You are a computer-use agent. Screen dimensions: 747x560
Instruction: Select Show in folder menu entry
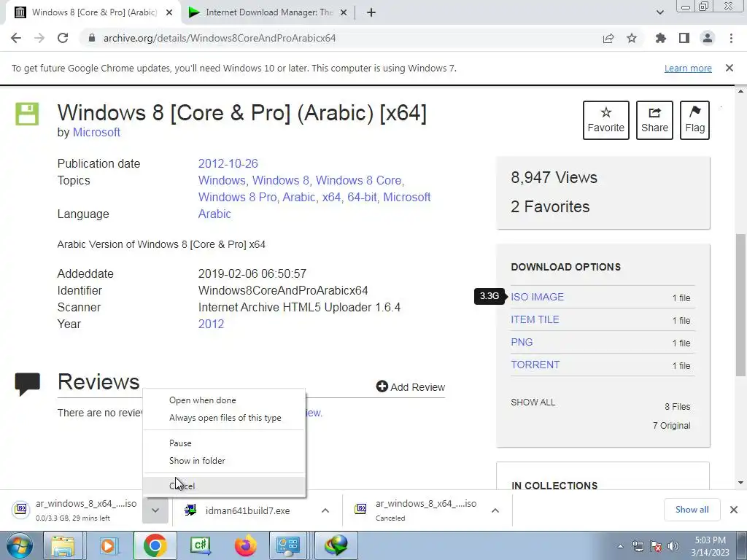click(x=224, y=461)
